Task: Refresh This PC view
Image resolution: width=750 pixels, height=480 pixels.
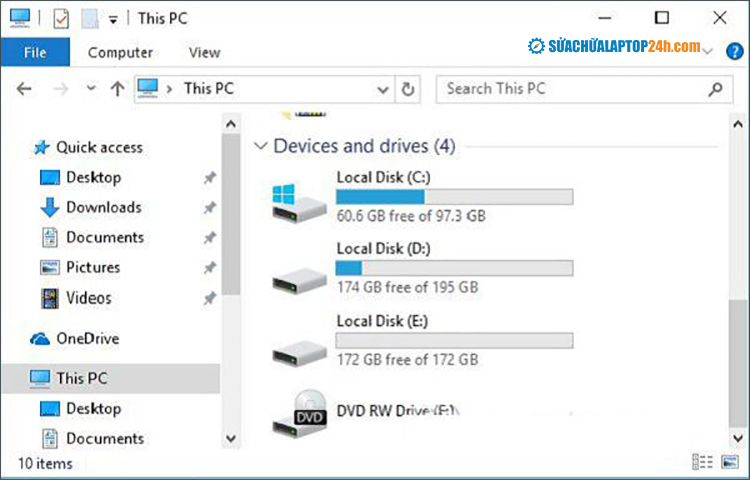Action: click(408, 89)
